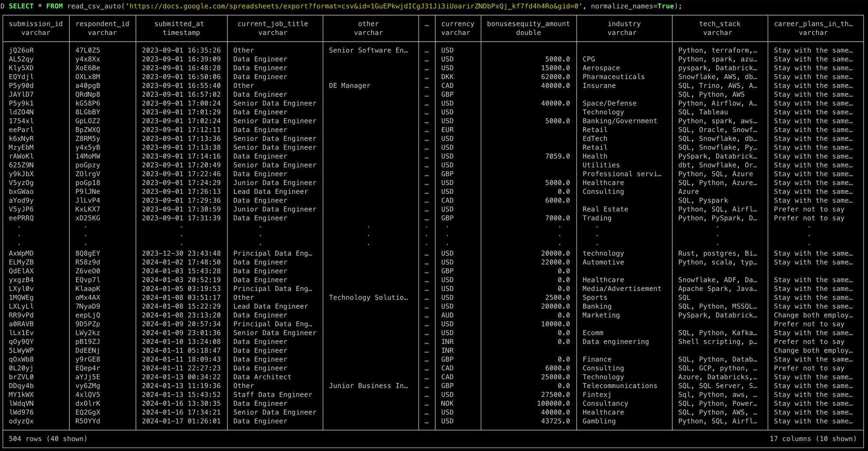Click timestamp 2023-12-30 23:43:48
Screen dimensions: 868x451
pyautogui.click(x=181, y=253)
